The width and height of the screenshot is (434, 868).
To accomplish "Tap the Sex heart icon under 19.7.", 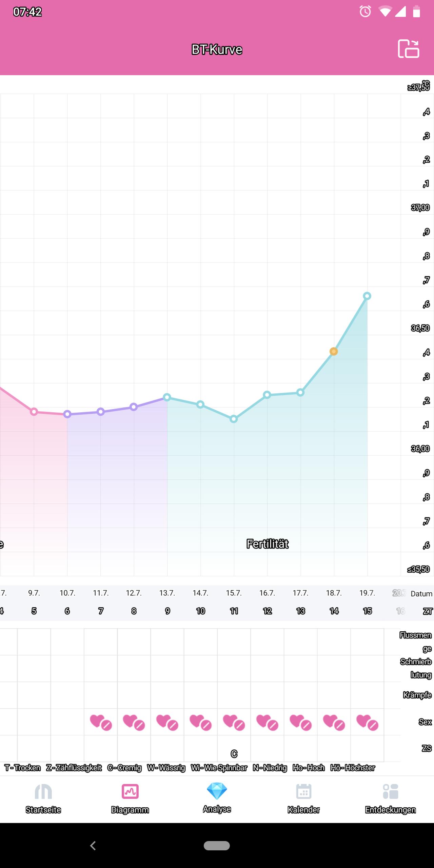I will (x=367, y=723).
